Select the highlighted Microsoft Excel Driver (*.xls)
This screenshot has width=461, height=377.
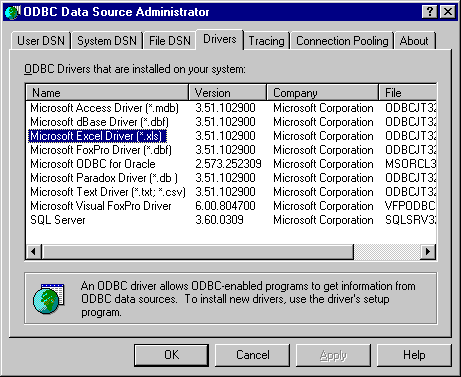click(x=97, y=136)
